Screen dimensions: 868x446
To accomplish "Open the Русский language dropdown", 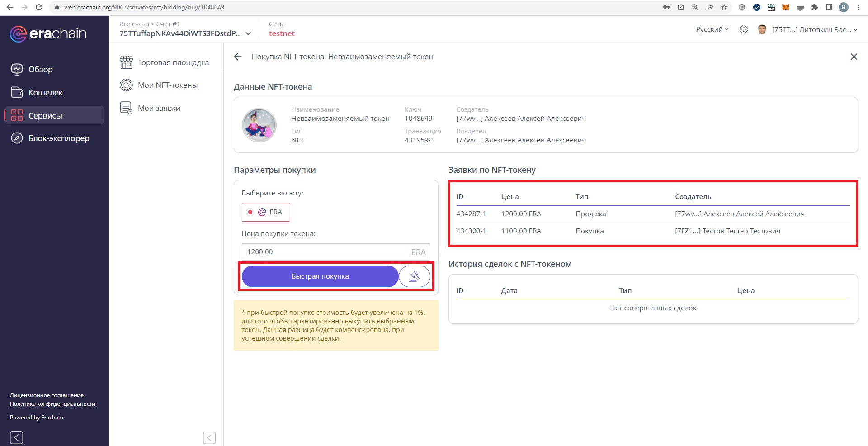I will point(712,29).
